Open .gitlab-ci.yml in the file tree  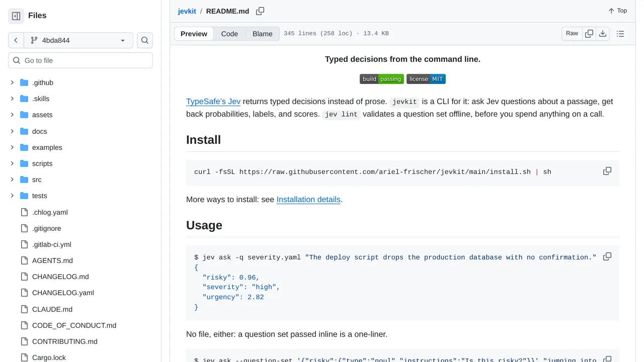pyautogui.click(x=52, y=244)
